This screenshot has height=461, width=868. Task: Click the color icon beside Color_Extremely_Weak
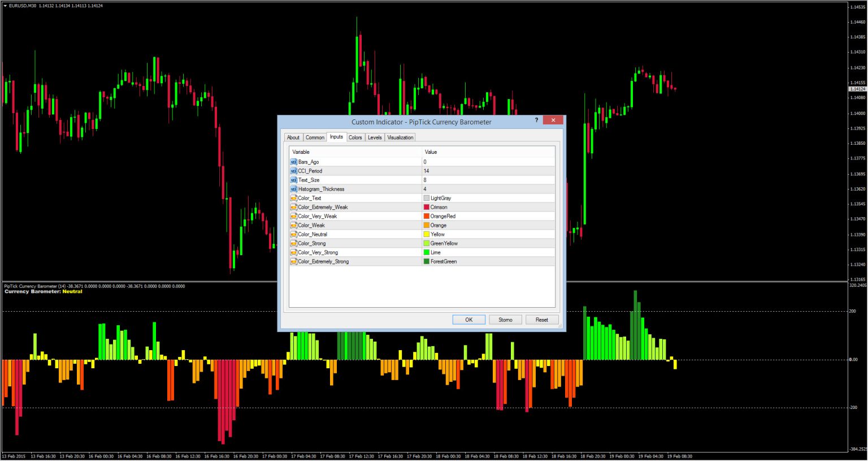tap(293, 207)
